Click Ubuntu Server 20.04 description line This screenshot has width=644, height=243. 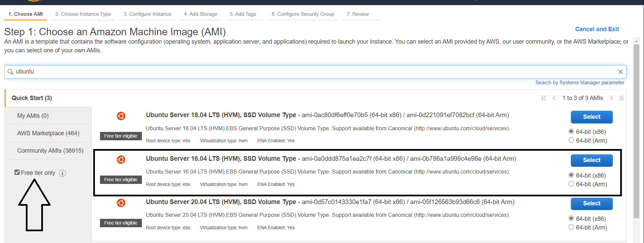pos(328,215)
